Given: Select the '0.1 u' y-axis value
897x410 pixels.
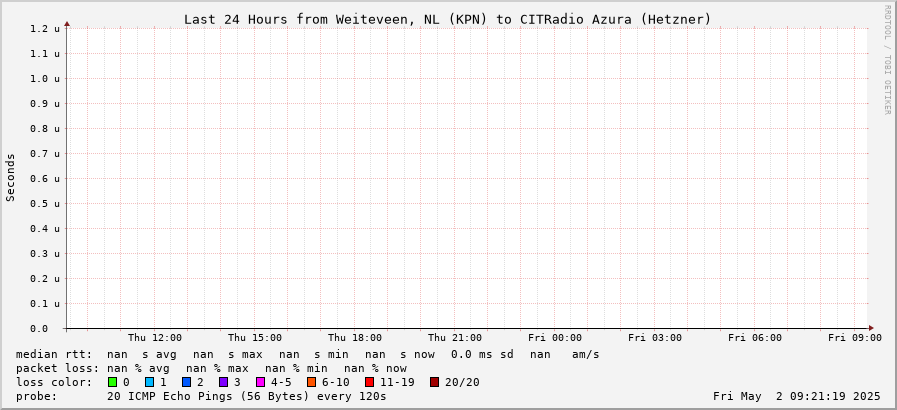Looking at the screenshot, I should pos(45,304).
